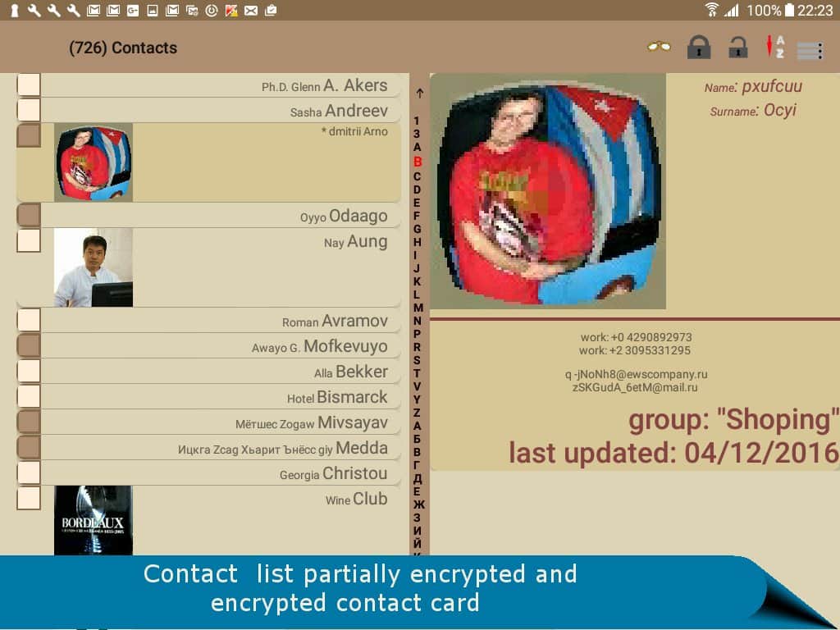840x630 pixels.
Task: Open the overflow list menu icon
Action: (810, 50)
